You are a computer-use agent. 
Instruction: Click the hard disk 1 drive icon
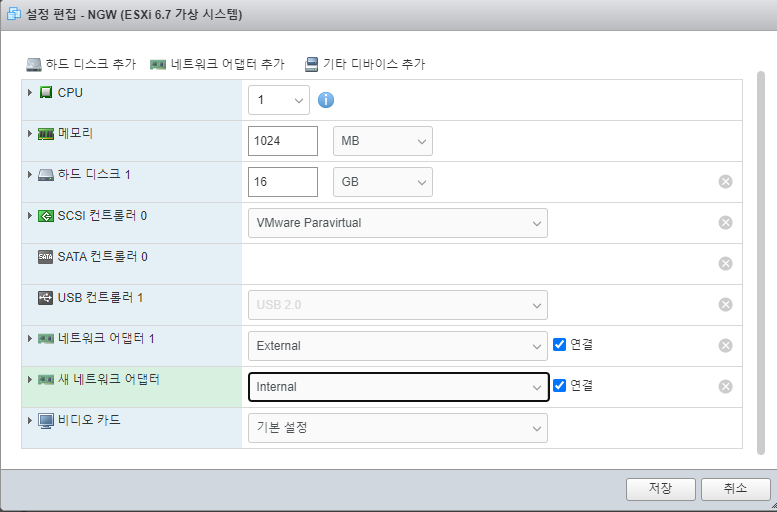pyautogui.click(x=46, y=175)
